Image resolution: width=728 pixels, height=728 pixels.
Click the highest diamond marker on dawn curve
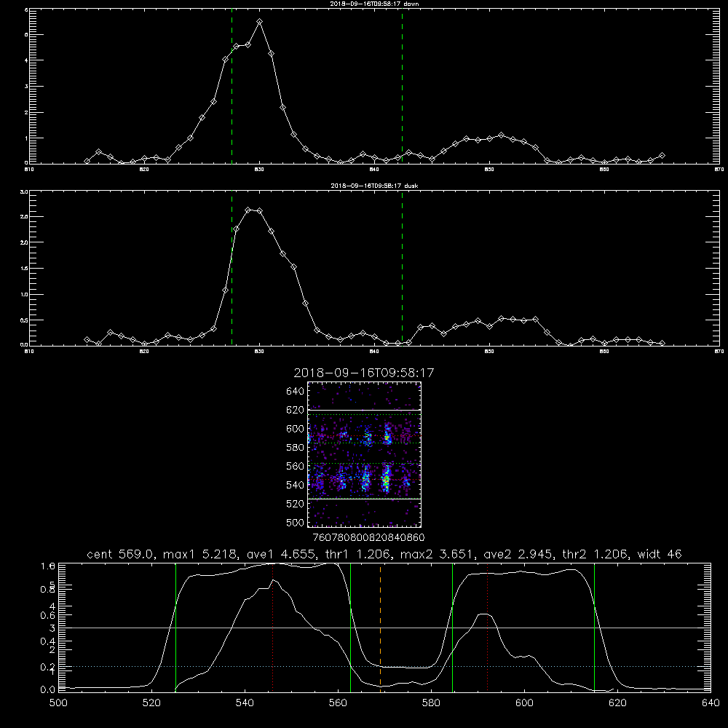[260, 22]
